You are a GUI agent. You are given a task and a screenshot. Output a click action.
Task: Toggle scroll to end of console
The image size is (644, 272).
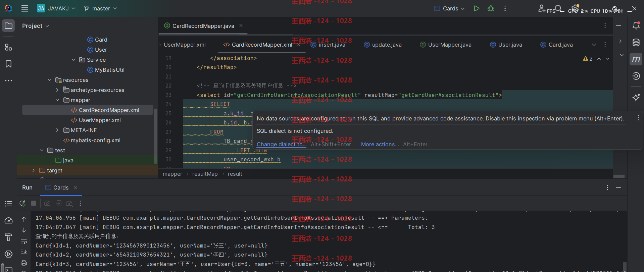(24, 252)
